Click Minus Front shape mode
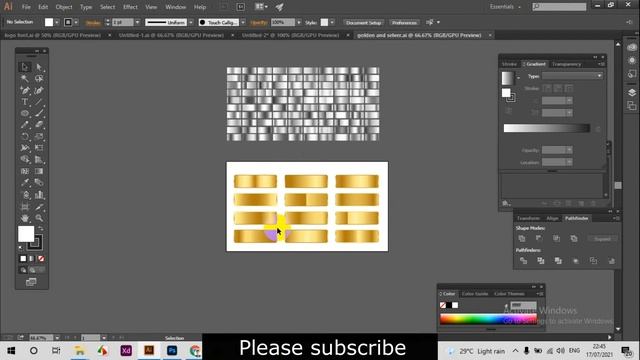The height and width of the screenshot is (360, 640). click(539, 238)
